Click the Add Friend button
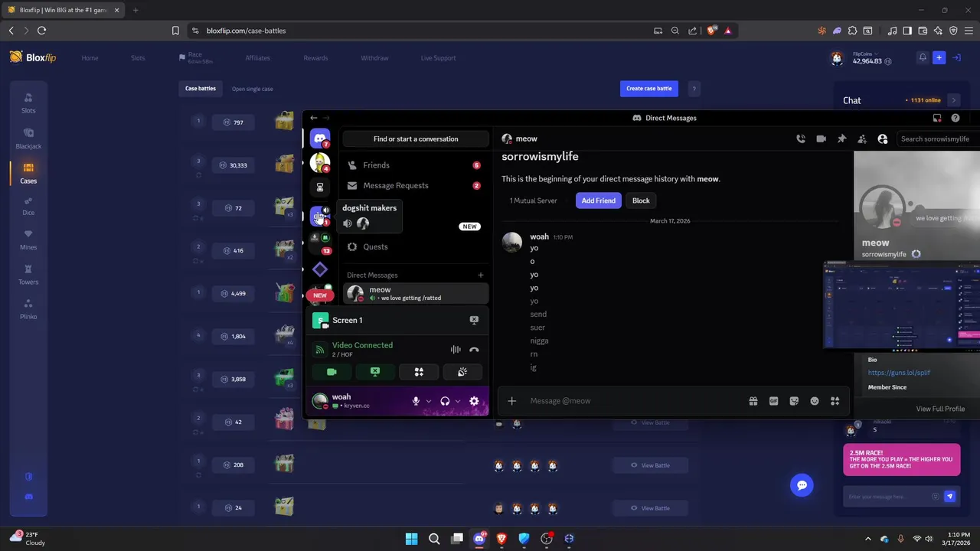This screenshot has width=980, height=551. (599, 201)
